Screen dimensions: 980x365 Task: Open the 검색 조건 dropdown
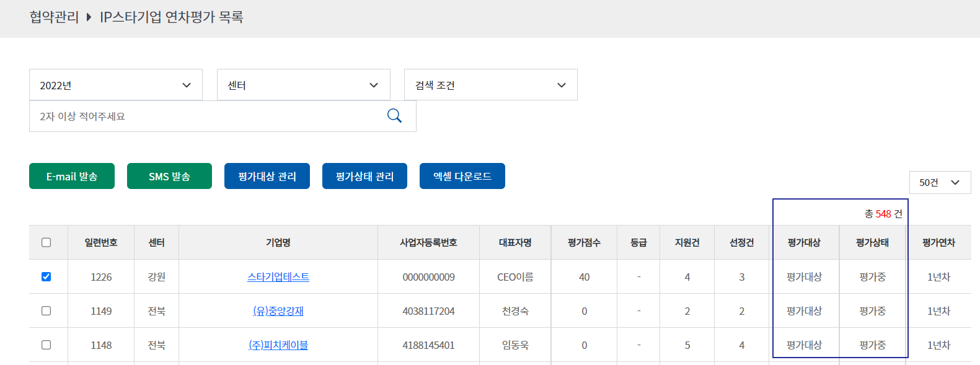pyautogui.click(x=490, y=85)
